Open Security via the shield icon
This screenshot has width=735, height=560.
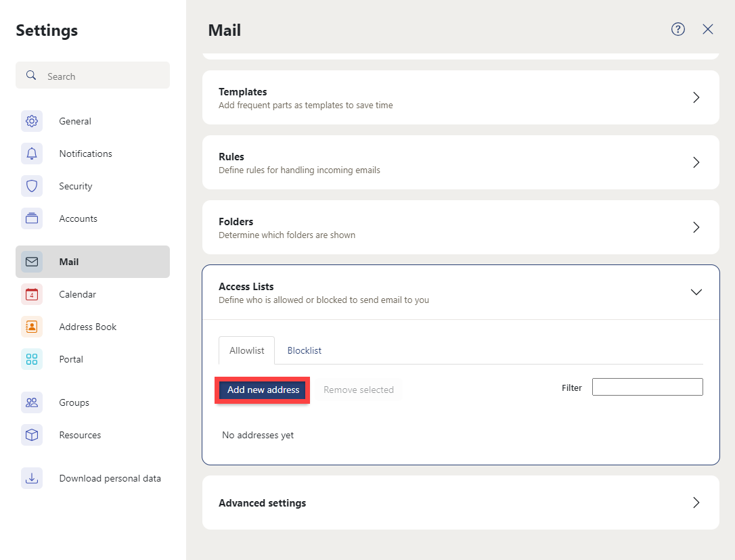[32, 186]
